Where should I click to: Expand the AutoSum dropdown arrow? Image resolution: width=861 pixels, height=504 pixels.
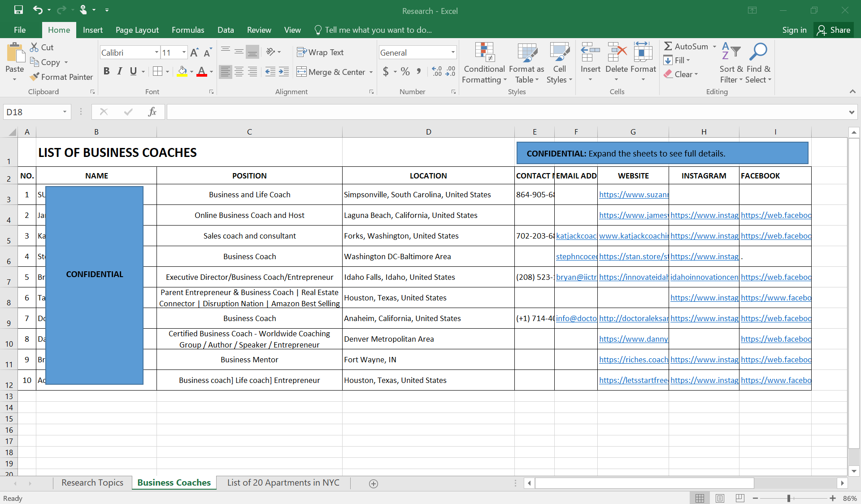click(714, 47)
